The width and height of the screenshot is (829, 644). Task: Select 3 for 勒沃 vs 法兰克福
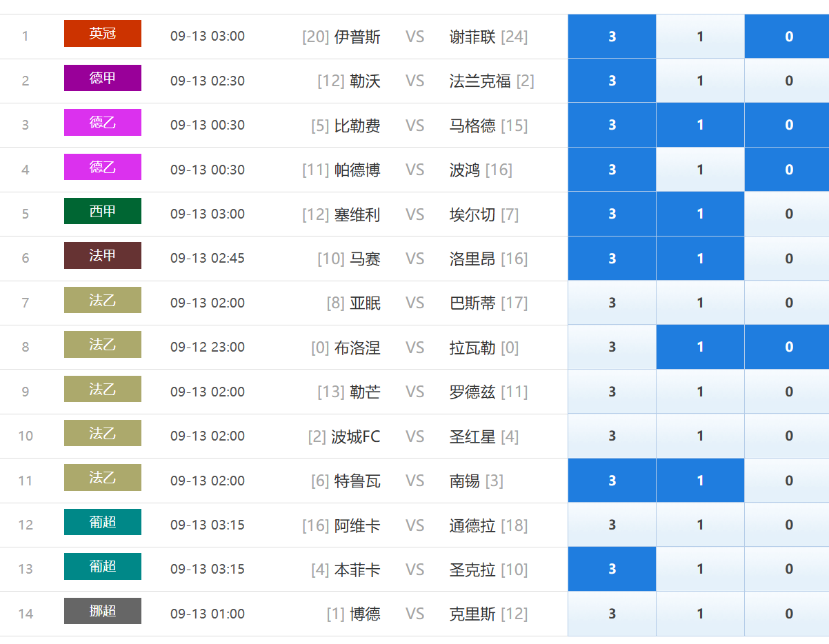[612, 81]
